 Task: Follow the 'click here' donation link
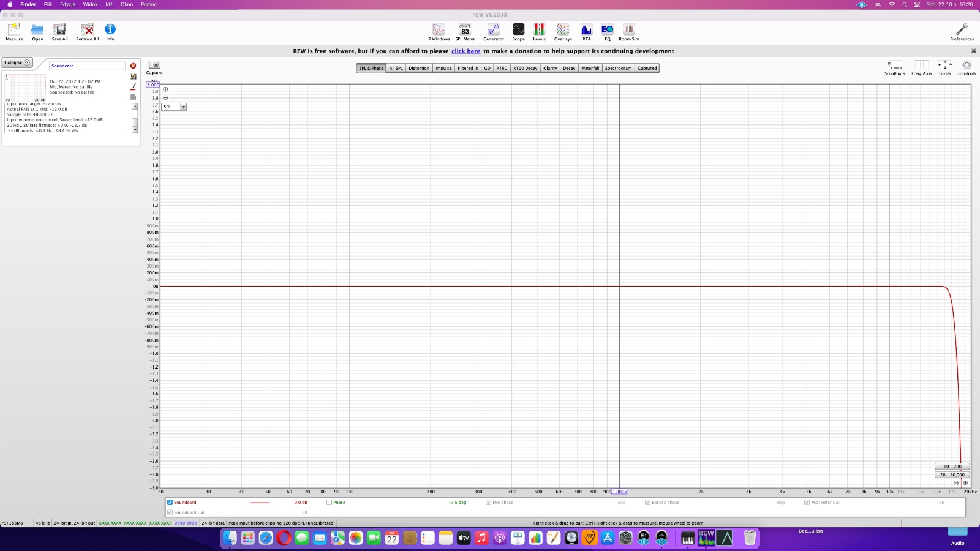pyautogui.click(x=466, y=51)
